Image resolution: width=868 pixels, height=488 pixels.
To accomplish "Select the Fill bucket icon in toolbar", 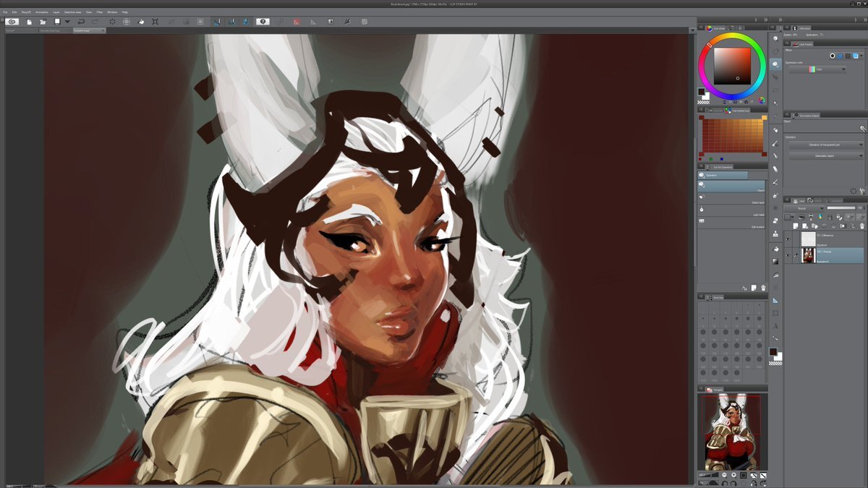I will click(141, 22).
